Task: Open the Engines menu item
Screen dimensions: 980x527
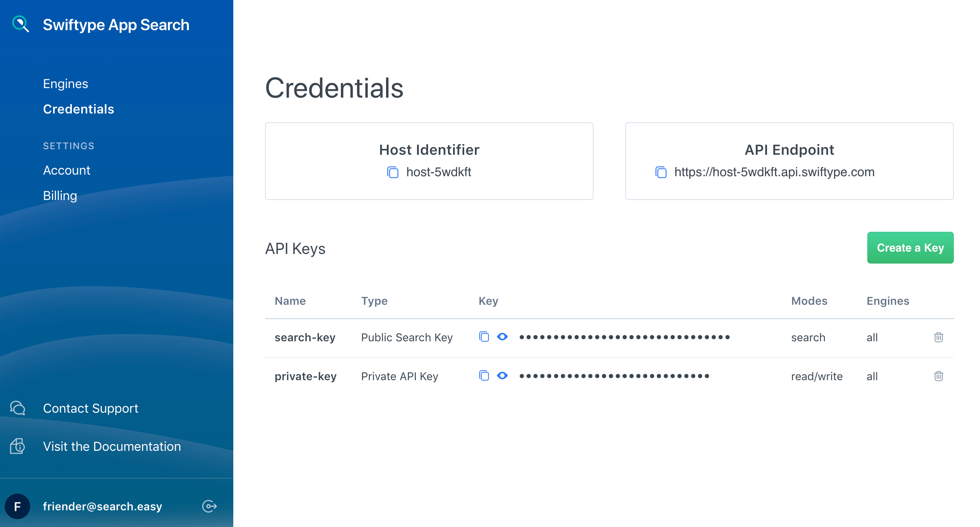Action: coord(65,84)
